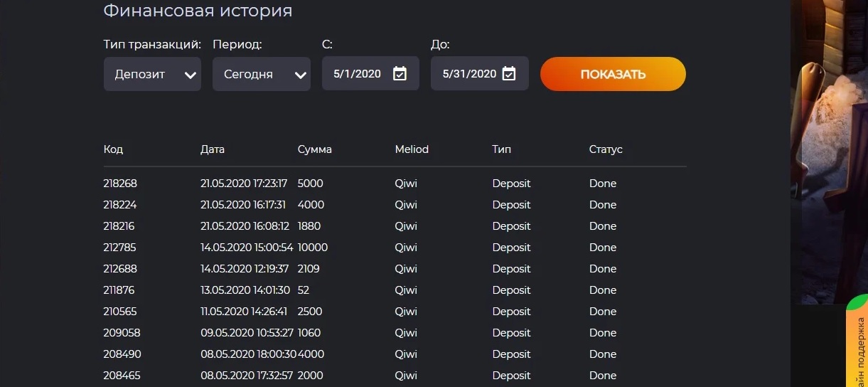Click date 14.05.2020 12:19:37
The height and width of the screenshot is (387, 868).
click(245, 269)
